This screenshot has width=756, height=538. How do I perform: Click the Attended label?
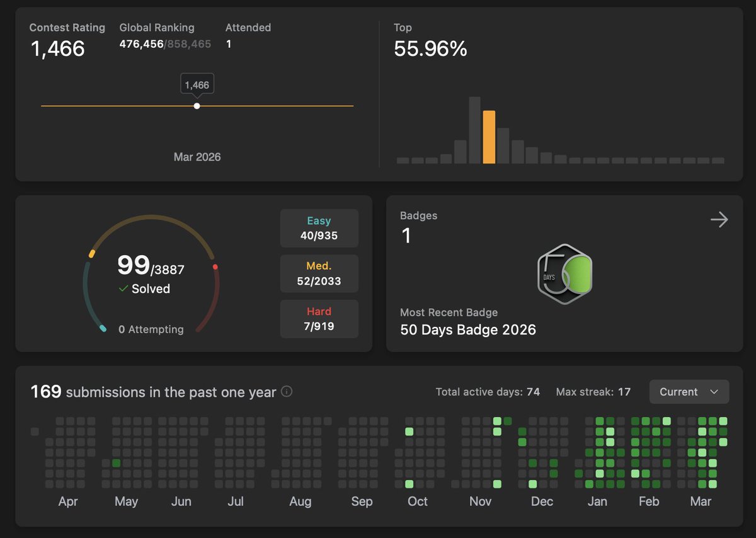[248, 28]
